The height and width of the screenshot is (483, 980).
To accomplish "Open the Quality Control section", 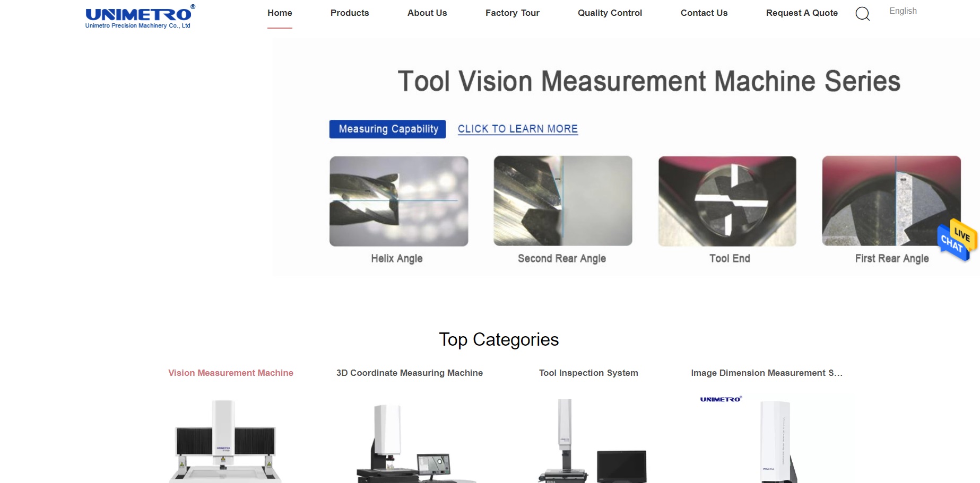I will (x=609, y=13).
